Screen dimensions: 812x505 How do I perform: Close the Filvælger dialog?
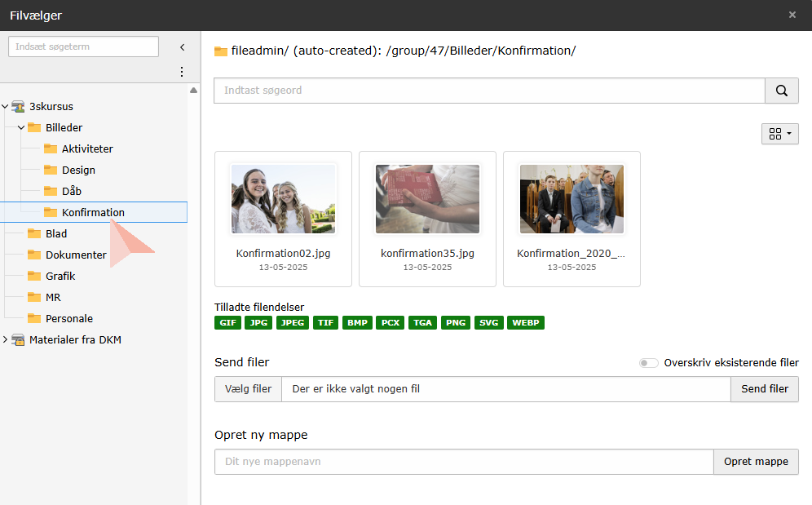pos(792,15)
